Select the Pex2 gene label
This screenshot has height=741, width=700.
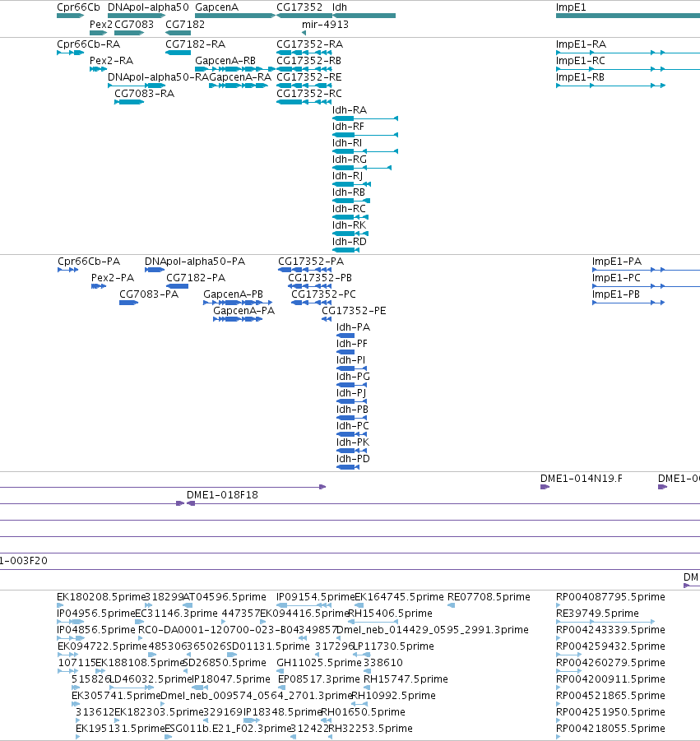(x=100, y=25)
